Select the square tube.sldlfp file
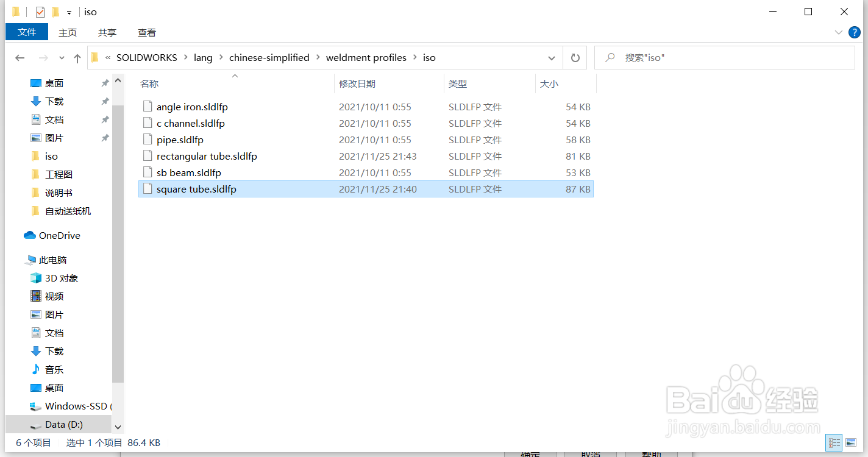Image resolution: width=868 pixels, height=457 pixels. click(x=366, y=189)
